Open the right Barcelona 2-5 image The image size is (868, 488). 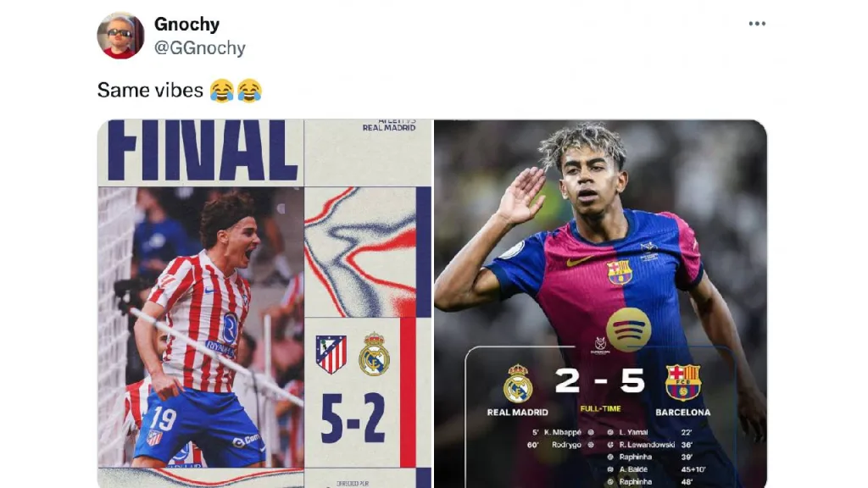[x=601, y=304]
